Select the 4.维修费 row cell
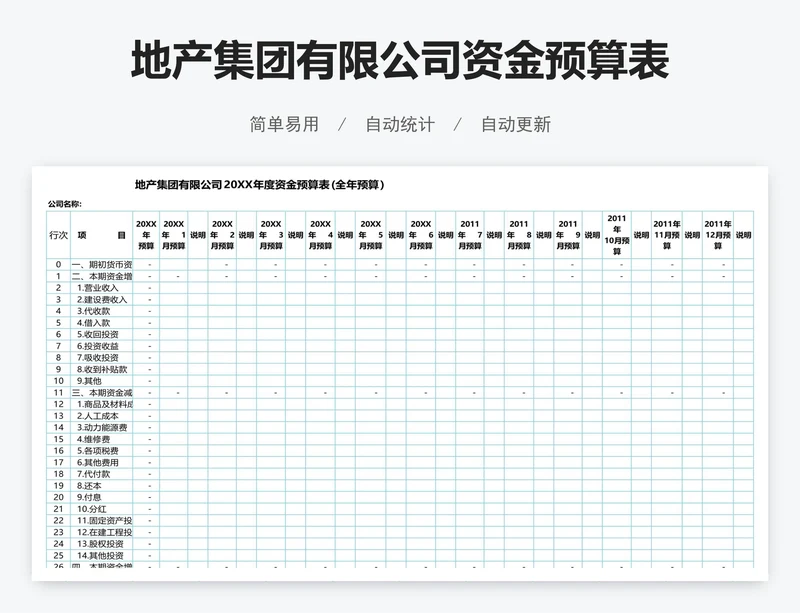This screenshot has width=800, height=613. pos(102,439)
